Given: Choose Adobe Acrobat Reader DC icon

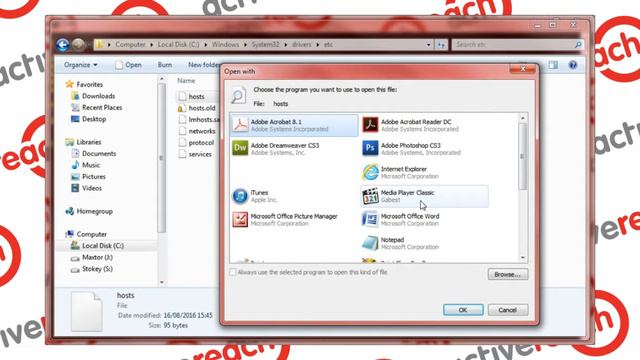Looking at the screenshot, I should 370,125.
